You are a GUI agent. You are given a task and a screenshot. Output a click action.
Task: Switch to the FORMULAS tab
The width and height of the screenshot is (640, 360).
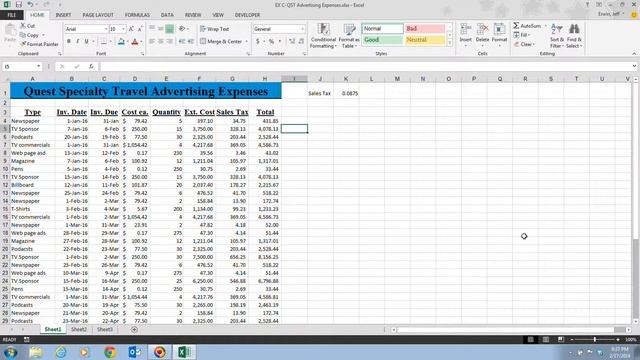137,15
